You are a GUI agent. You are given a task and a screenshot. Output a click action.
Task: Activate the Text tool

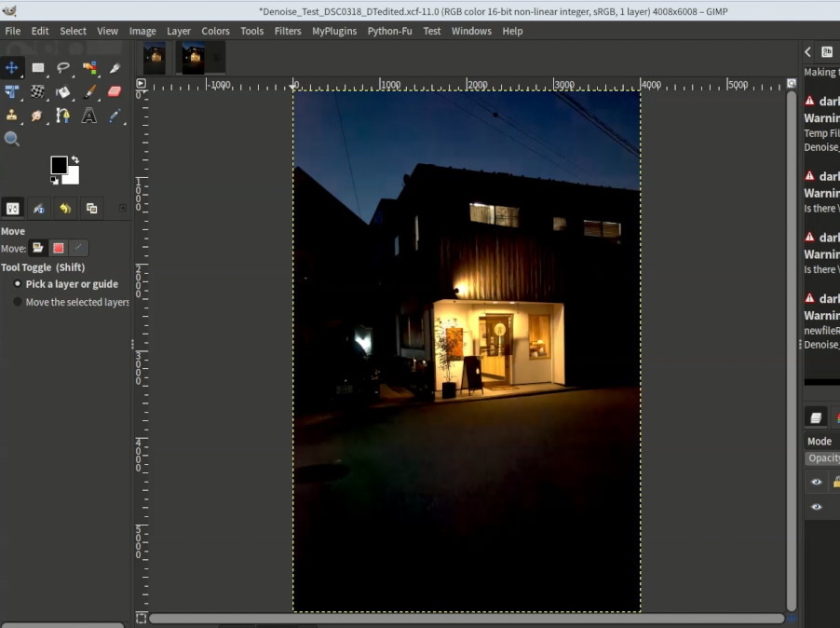[88, 116]
